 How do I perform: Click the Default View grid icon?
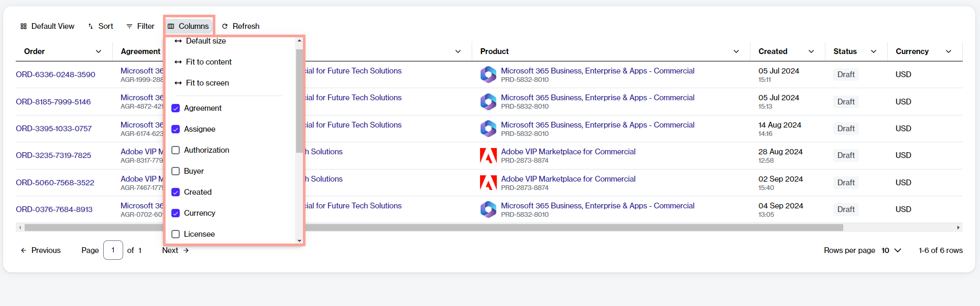(24, 26)
